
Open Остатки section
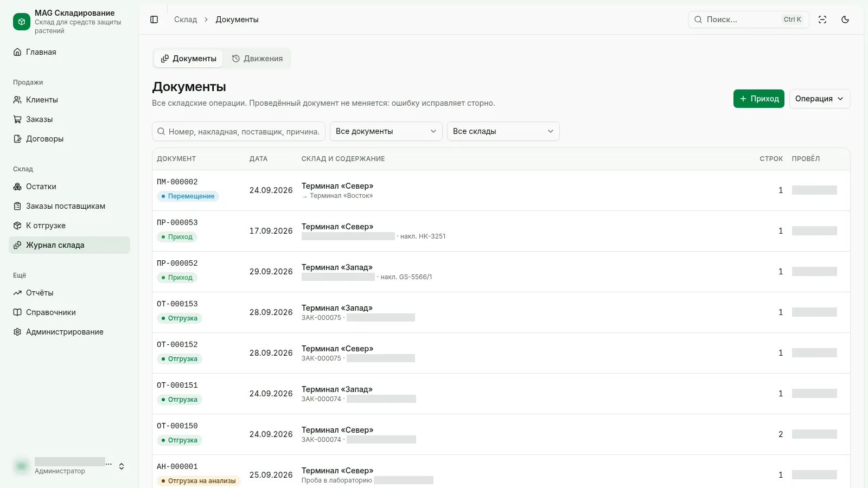pos(69,187)
